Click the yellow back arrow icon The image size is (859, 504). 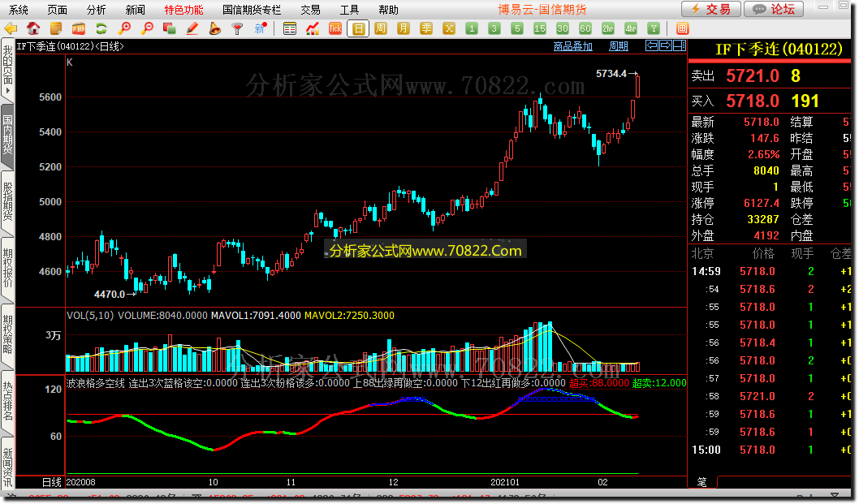point(11,28)
